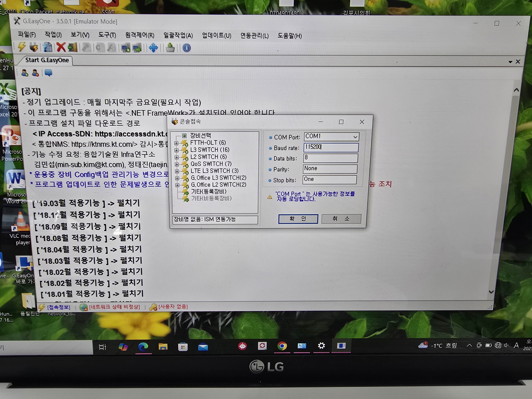Click ['18.01월 적용기능] -> 펼치기 link

92,294
